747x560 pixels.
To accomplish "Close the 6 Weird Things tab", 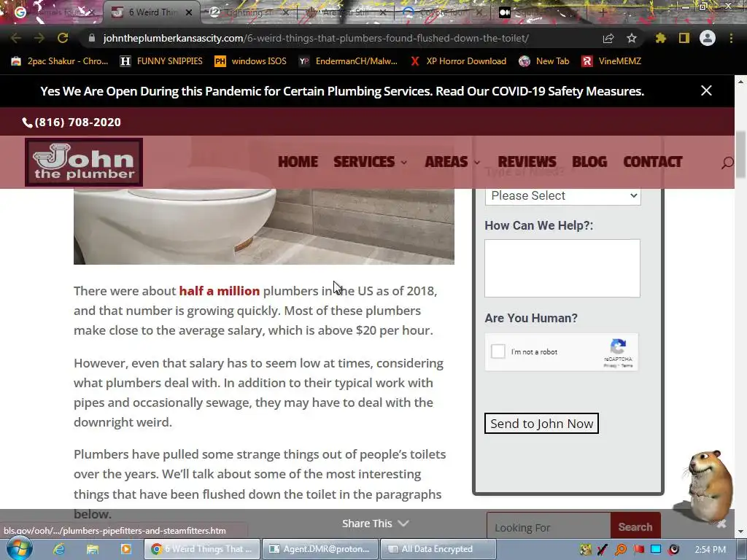I will point(189,12).
